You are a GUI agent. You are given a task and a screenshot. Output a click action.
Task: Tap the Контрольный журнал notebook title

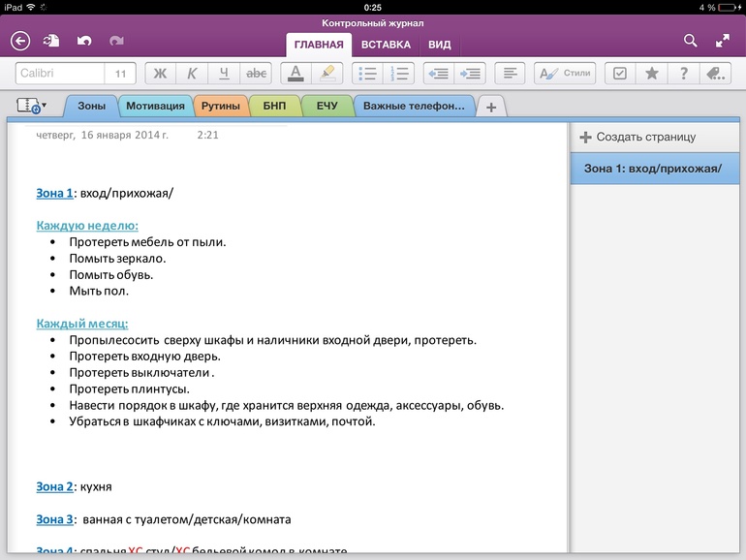tap(373, 23)
